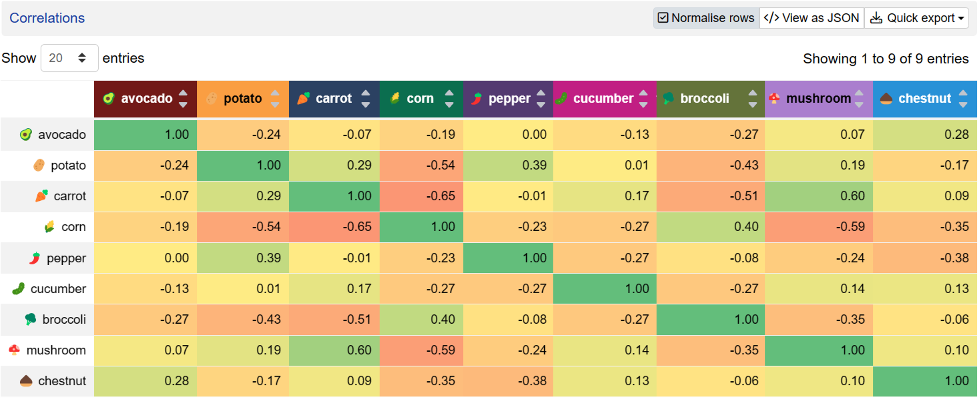Click the pepper emoji in column header
This screenshot has height=402, width=980.
[x=476, y=98]
